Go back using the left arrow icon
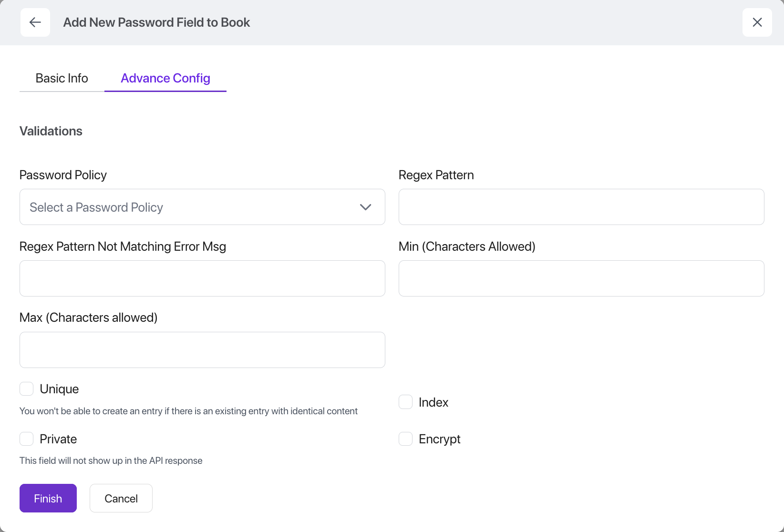Screen dimensions: 784x532 35,22
